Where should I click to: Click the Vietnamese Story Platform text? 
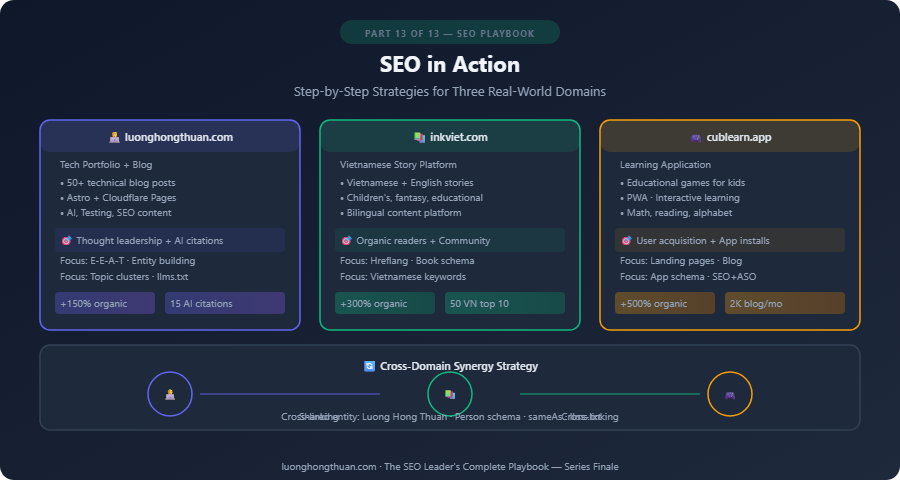(x=398, y=165)
